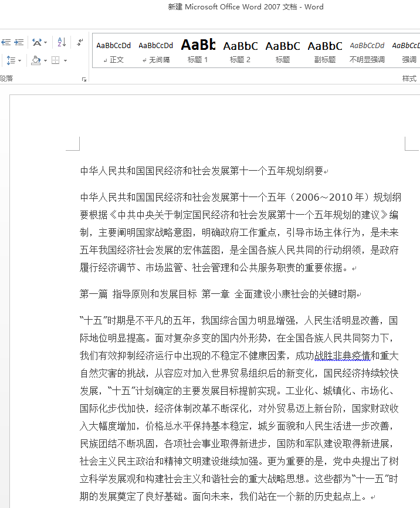Open the line spacing options
This screenshot has width=420, height=508.
pos(11,60)
